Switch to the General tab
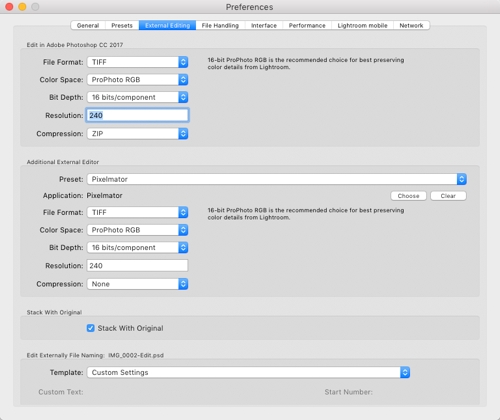Viewport: 500px width, 420px height. (88, 26)
